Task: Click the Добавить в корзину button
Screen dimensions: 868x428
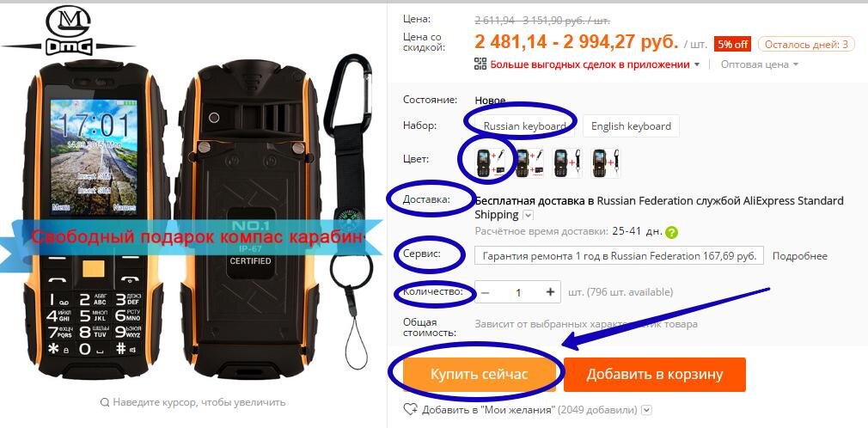Action: [655, 375]
